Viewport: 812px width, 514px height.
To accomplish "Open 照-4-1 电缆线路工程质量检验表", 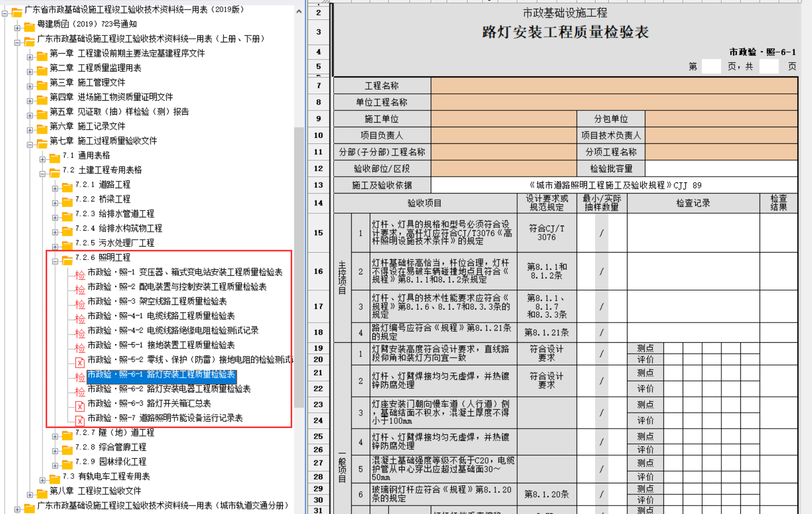I will 161,316.
